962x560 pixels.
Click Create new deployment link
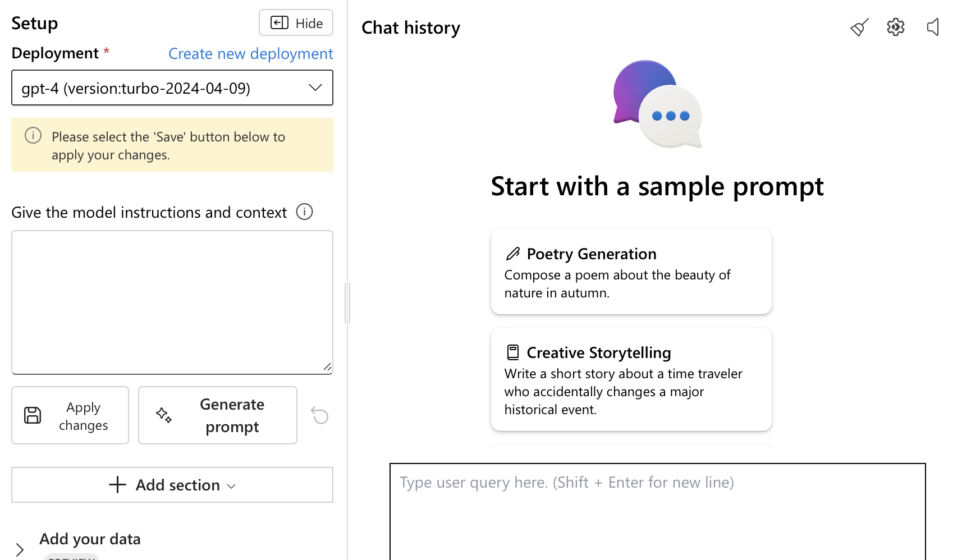[250, 54]
